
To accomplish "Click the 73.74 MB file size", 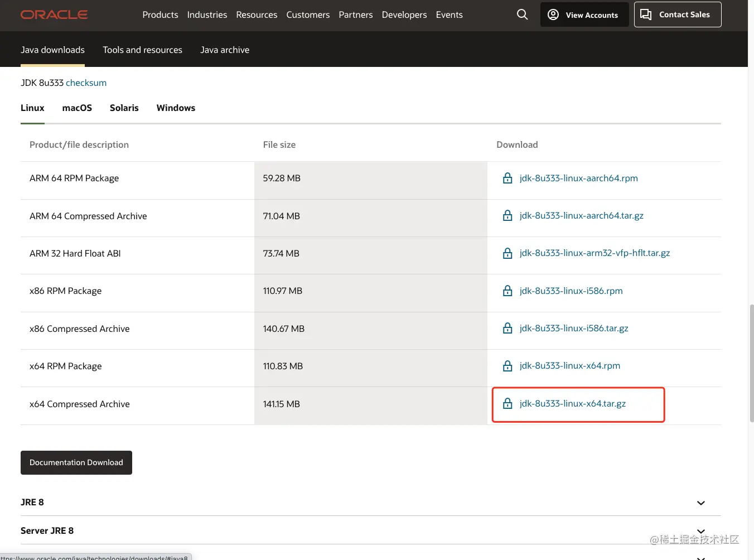I will pos(281,253).
